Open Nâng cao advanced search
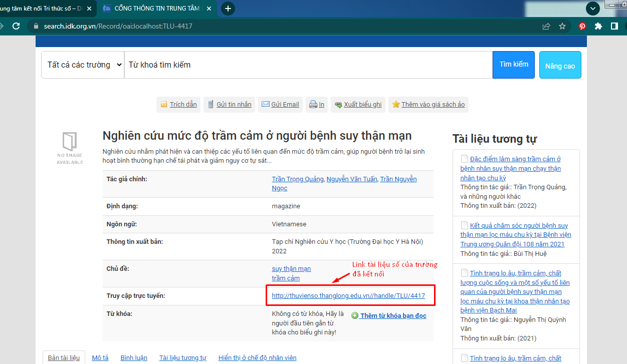Viewport: 627px width, 364px height. coord(560,65)
